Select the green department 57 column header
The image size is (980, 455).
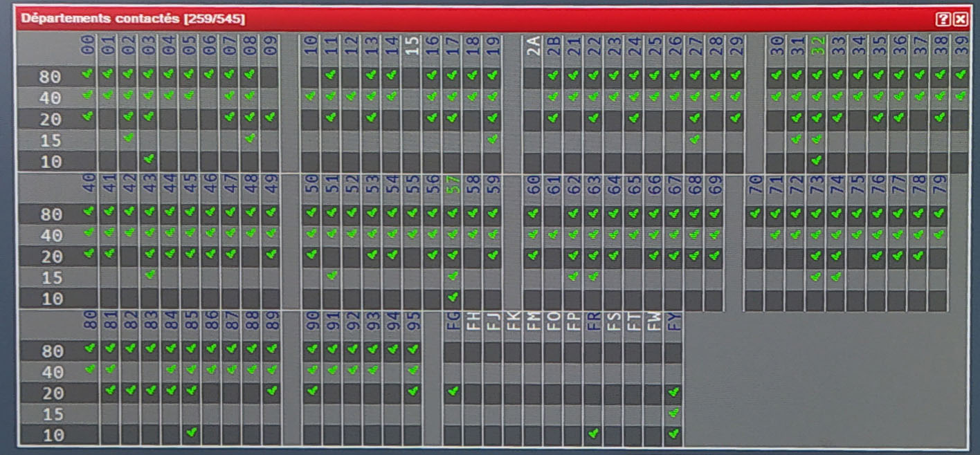[x=453, y=184]
